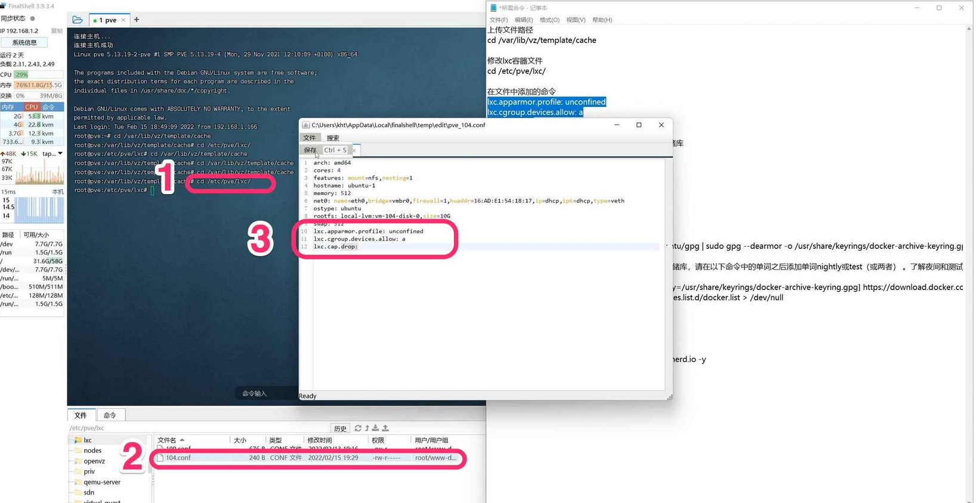Select the nodes folder in the directory tree
This screenshot has height=503, width=980.
pos(92,450)
